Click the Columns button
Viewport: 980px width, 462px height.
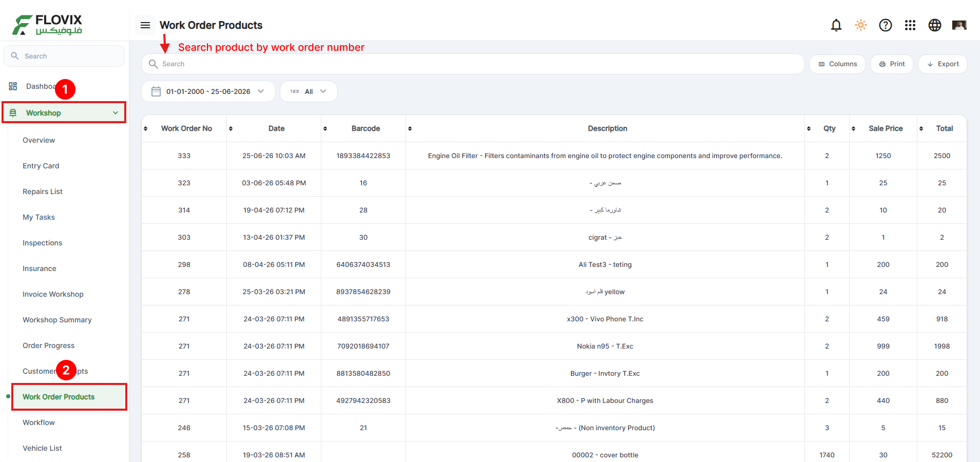(x=837, y=64)
